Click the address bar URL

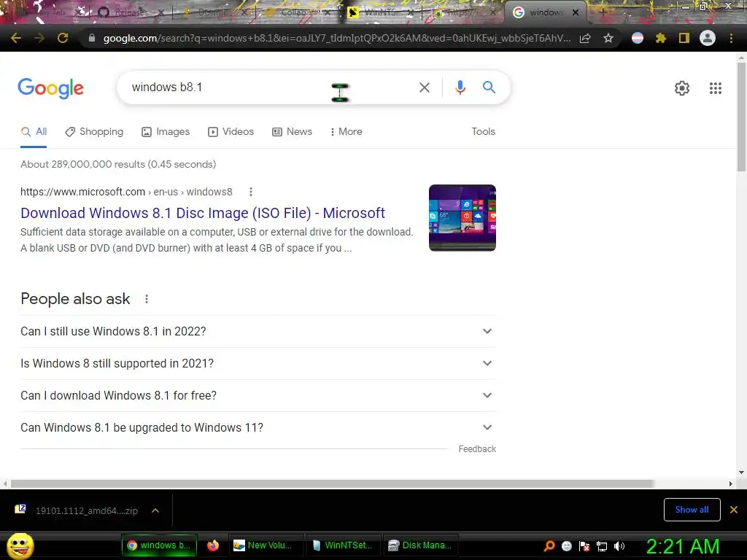(336, 38)
